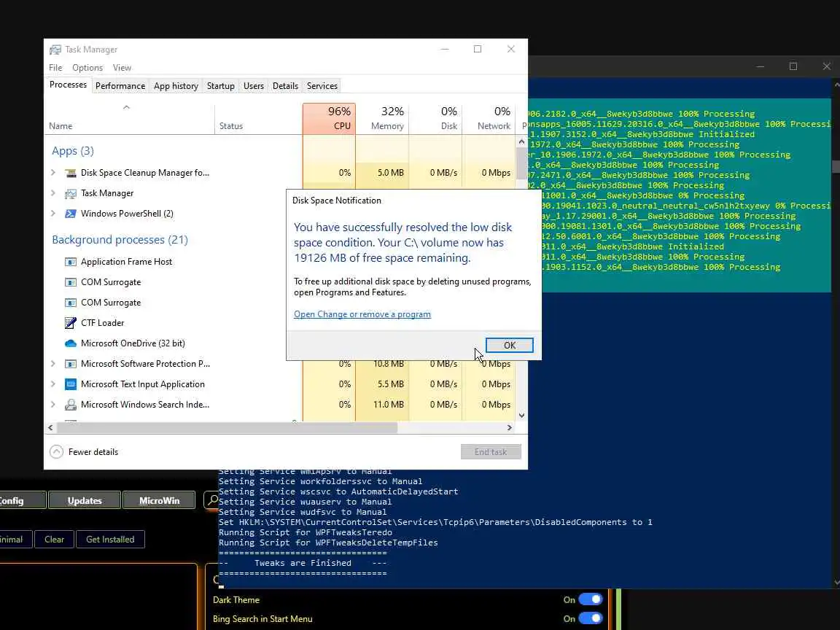This screenshot has height=630, width=840.
Task: Click the horizontal scrollbar left arrow
Action: (50, 427)
